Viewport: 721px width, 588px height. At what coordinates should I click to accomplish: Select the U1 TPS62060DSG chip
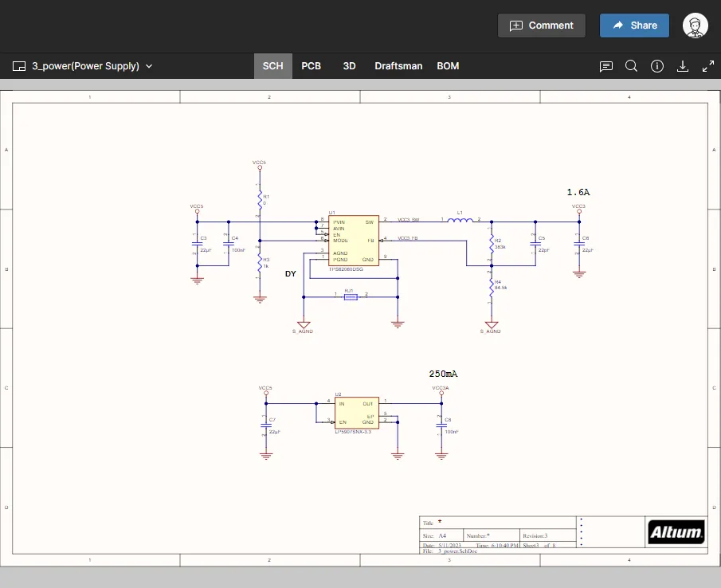click(x=353, y=241)
